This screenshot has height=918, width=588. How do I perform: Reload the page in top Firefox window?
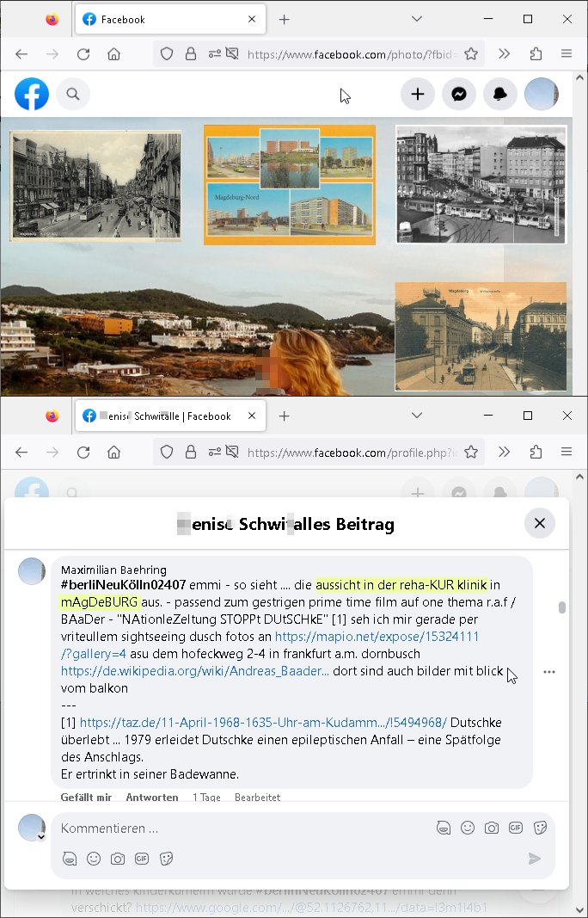[83, 54]
